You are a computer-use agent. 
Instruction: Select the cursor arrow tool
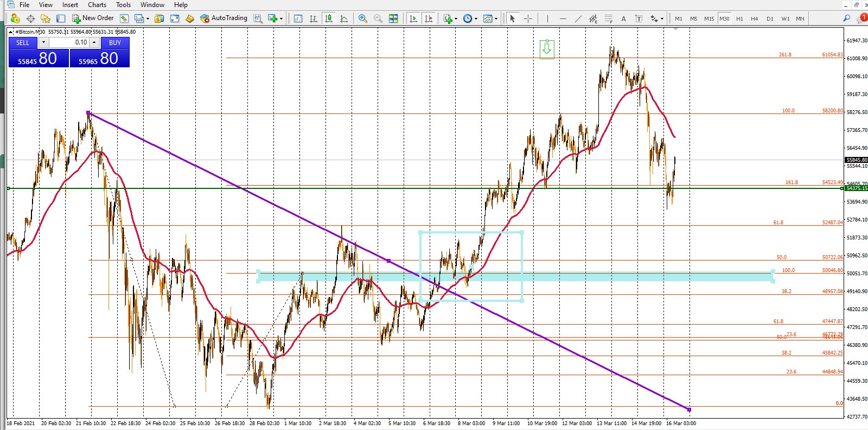tap(513, 18)
